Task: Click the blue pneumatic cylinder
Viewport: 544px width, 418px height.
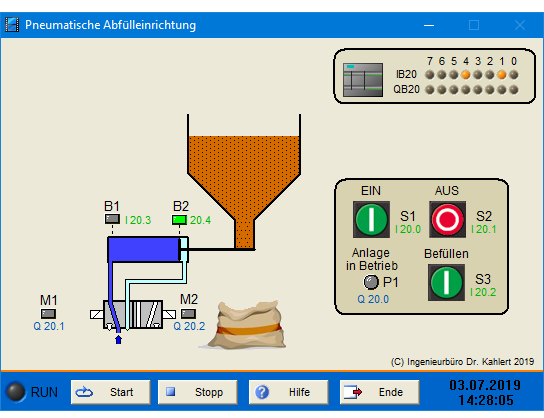Action: [148, 249]
